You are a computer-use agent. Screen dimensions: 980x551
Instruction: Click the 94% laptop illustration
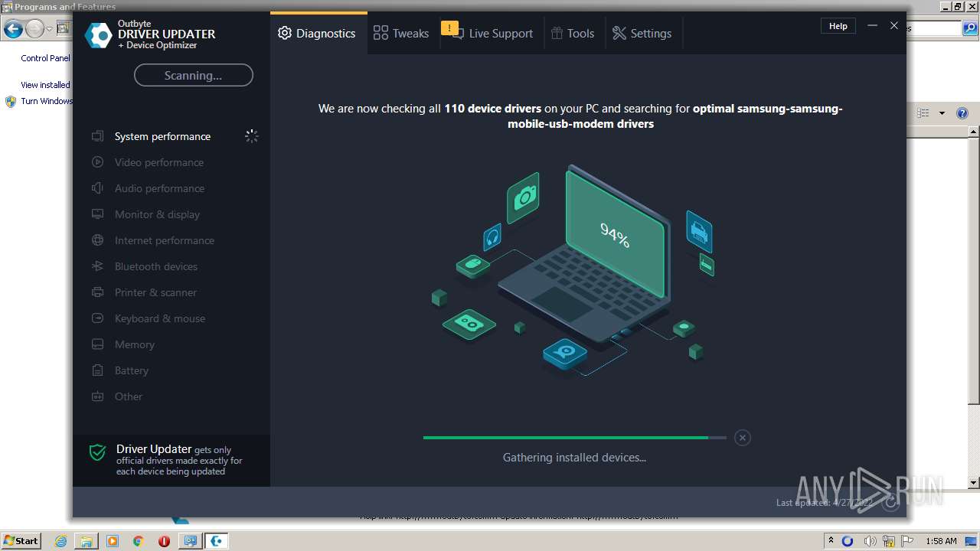tap(586, 253)
